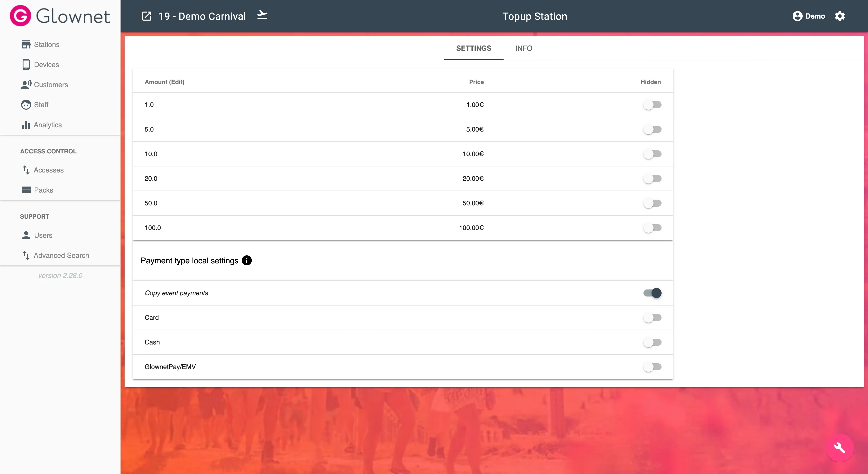This screenshot has height=474, width=868.
Task: Go to Stations in sidebar
Action: (x=46, y=44)
